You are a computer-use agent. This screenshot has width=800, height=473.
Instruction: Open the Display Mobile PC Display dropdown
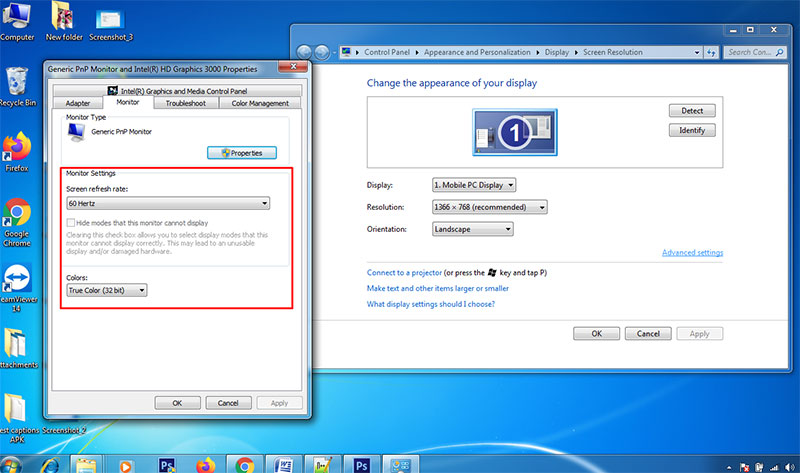tap(474, 185)
